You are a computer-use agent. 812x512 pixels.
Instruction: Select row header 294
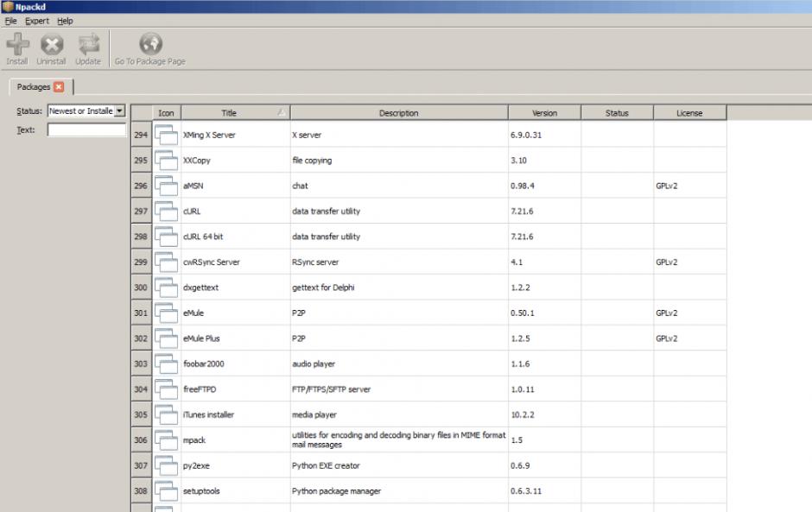[x=141, y=135]
